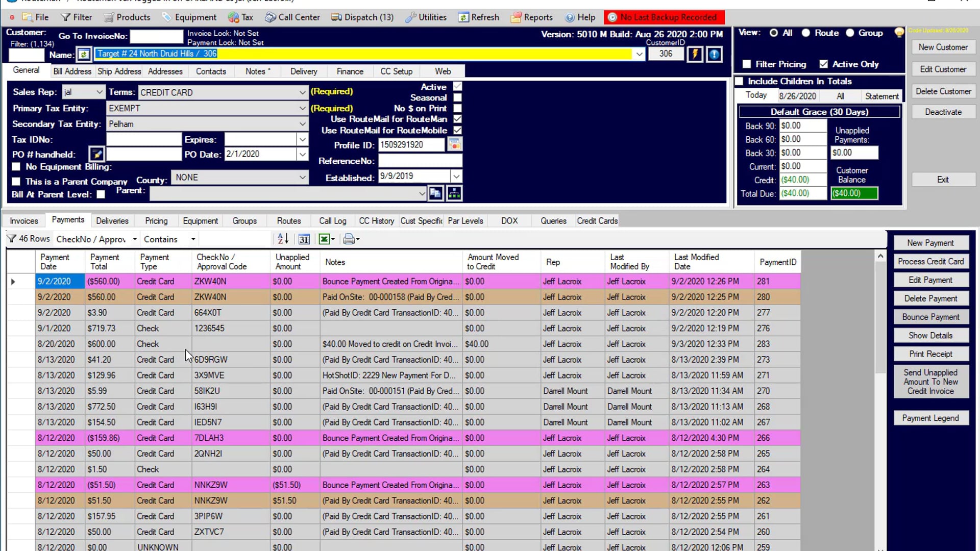
Task: Toggle the Active checkbox
Action: point(457,87)
